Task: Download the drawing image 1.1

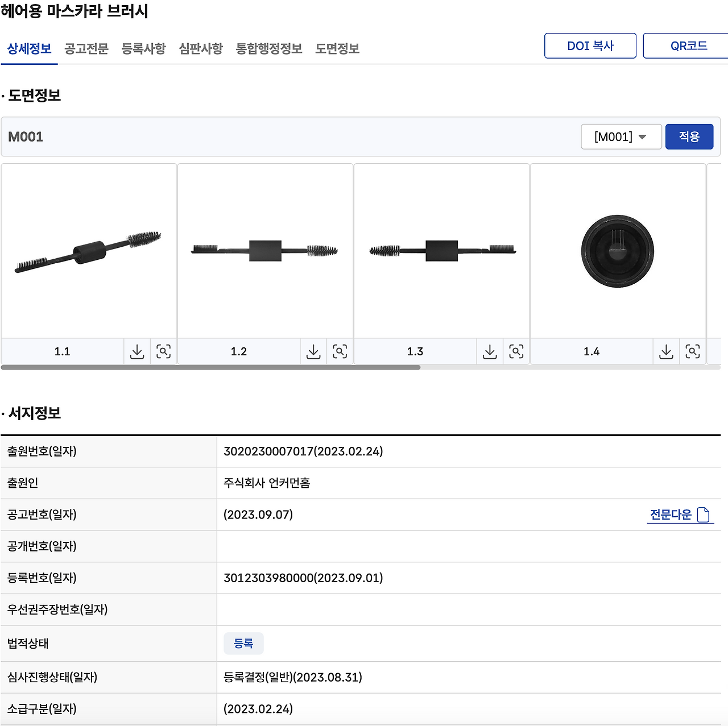Action: [136, 351]
